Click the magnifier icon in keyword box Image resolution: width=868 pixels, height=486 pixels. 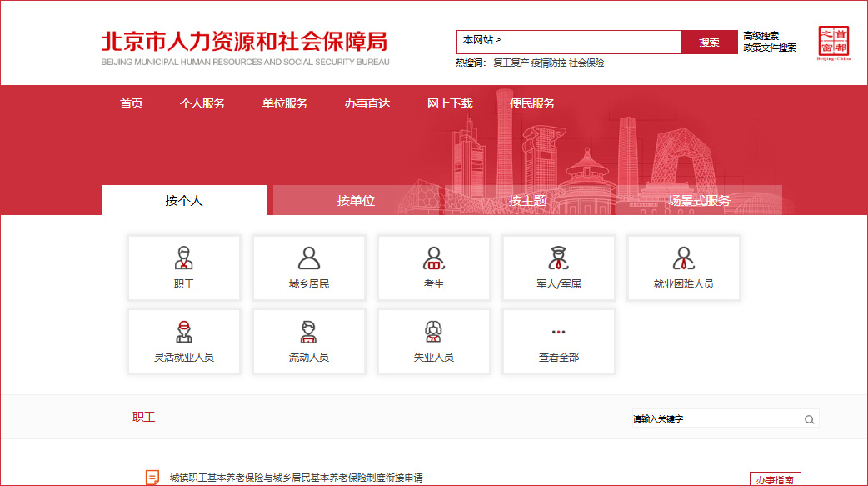810,419
